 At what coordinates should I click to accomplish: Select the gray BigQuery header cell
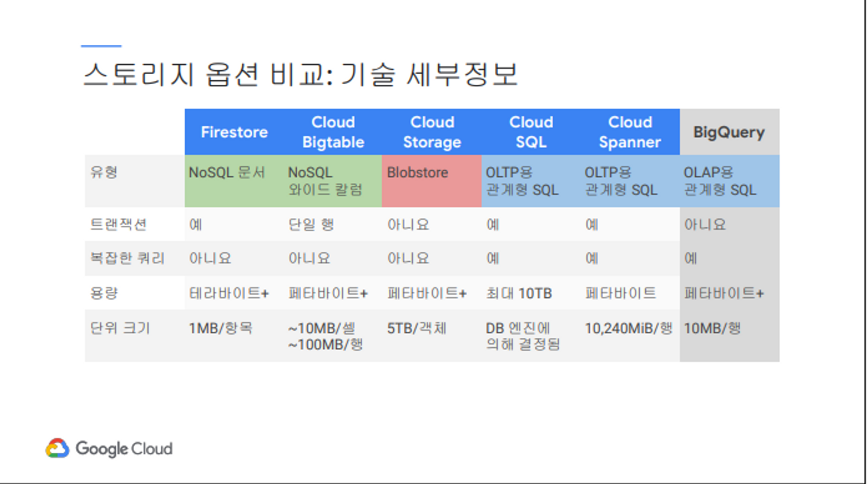(729, 132)
